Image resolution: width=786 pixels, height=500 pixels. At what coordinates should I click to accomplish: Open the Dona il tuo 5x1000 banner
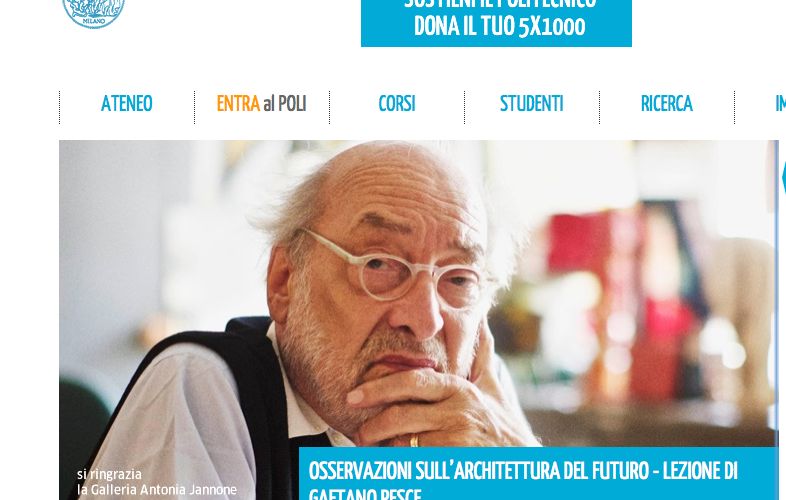tap(496, 23)
